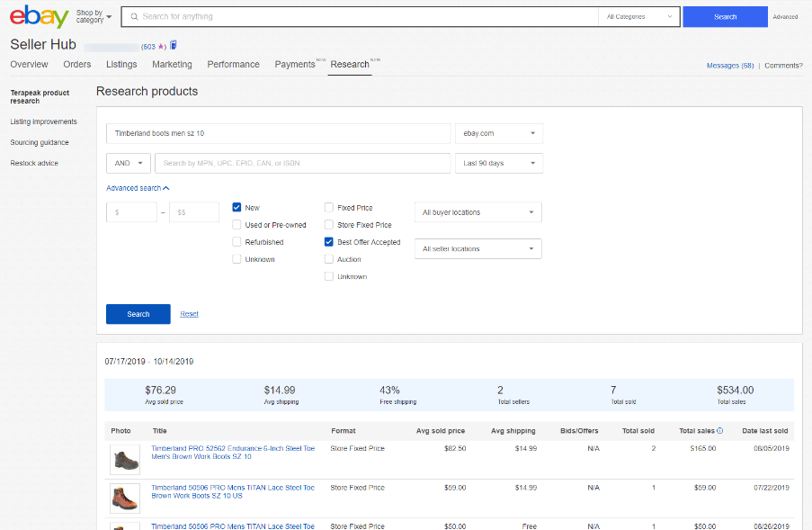The height and width of the screenshot is (530, 812).
Task: Open the Orders tab in Seller Hub
Action: coord(76,64)
